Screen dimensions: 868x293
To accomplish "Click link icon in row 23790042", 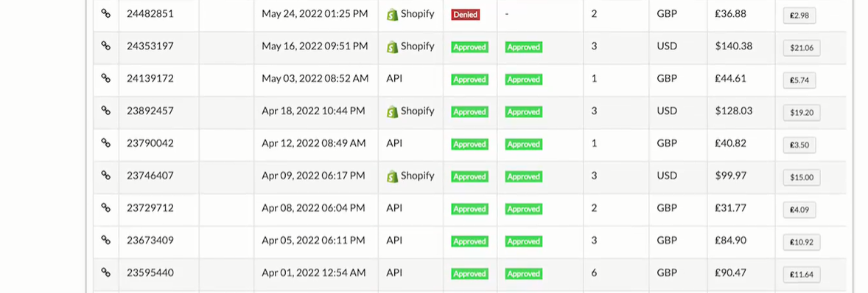I will click(x=105, y=143).
